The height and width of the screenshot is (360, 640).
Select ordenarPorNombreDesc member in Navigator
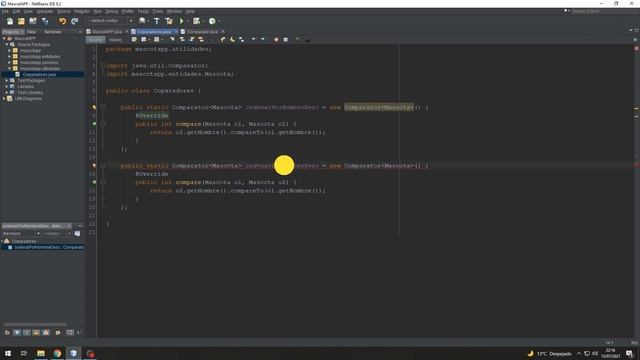46,247
